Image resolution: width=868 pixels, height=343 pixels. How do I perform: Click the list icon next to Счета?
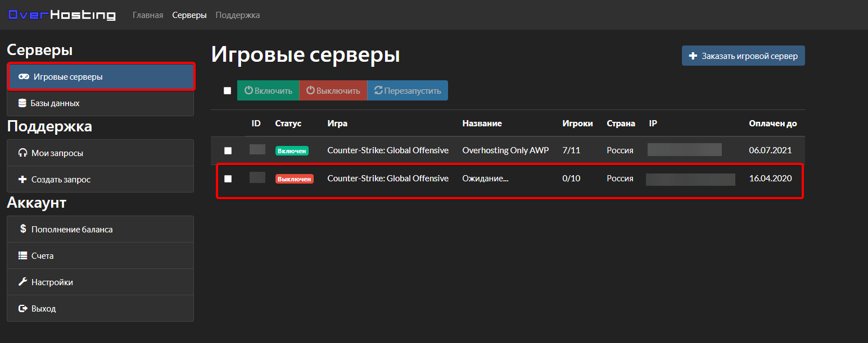23,255
